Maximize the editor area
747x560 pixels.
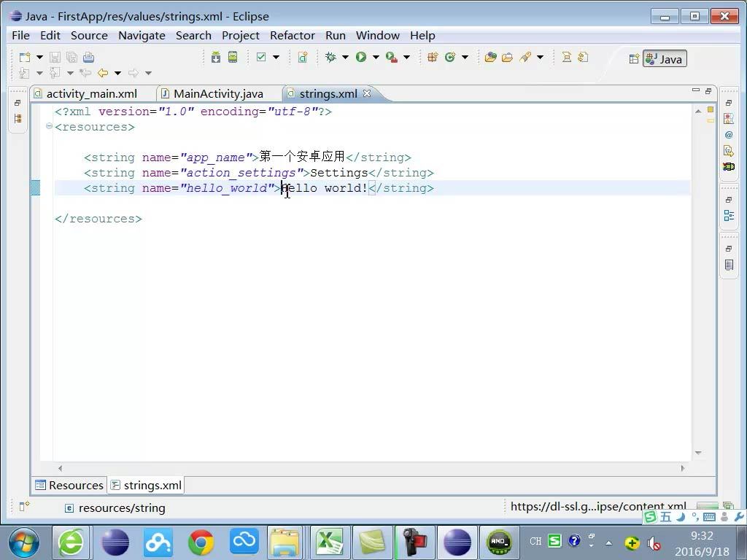pyautogui.click(x=708, y=90)
